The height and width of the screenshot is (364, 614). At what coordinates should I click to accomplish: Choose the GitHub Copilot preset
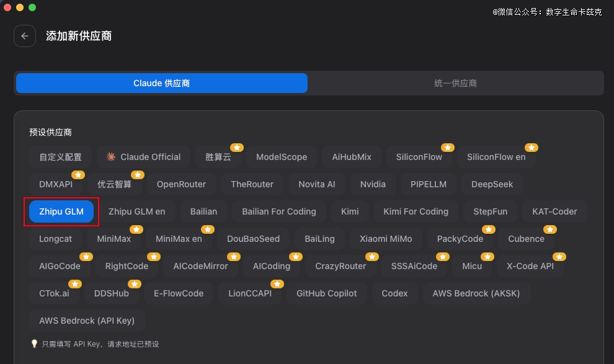326,293
